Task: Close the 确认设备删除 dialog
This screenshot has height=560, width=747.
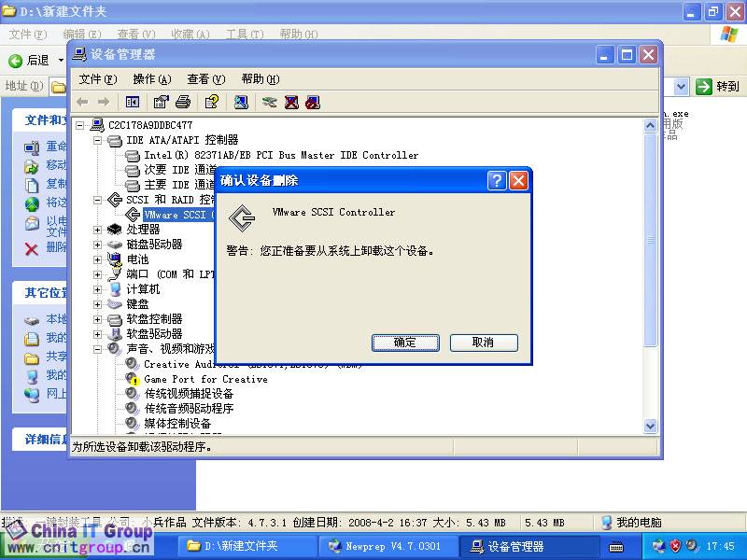Action: (x=518, y=181)
